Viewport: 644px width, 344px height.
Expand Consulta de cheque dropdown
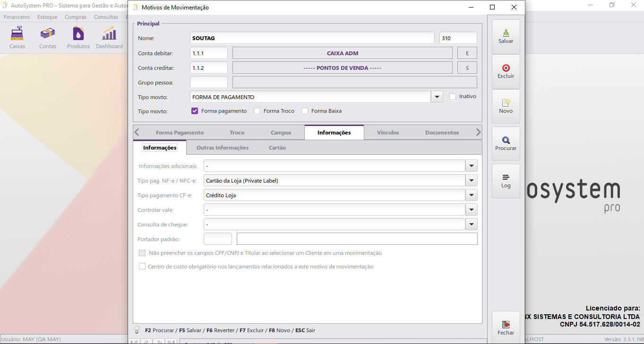(x=472, y=224)
